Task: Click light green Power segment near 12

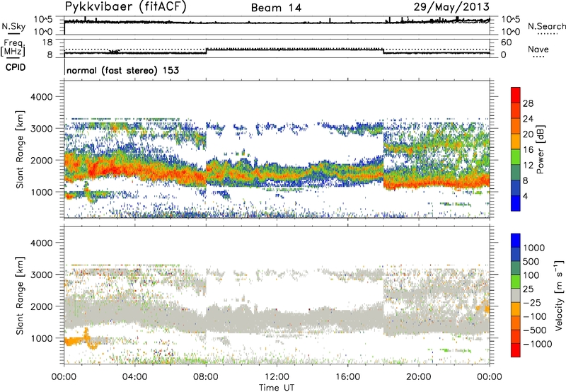Action: [516, 156]
